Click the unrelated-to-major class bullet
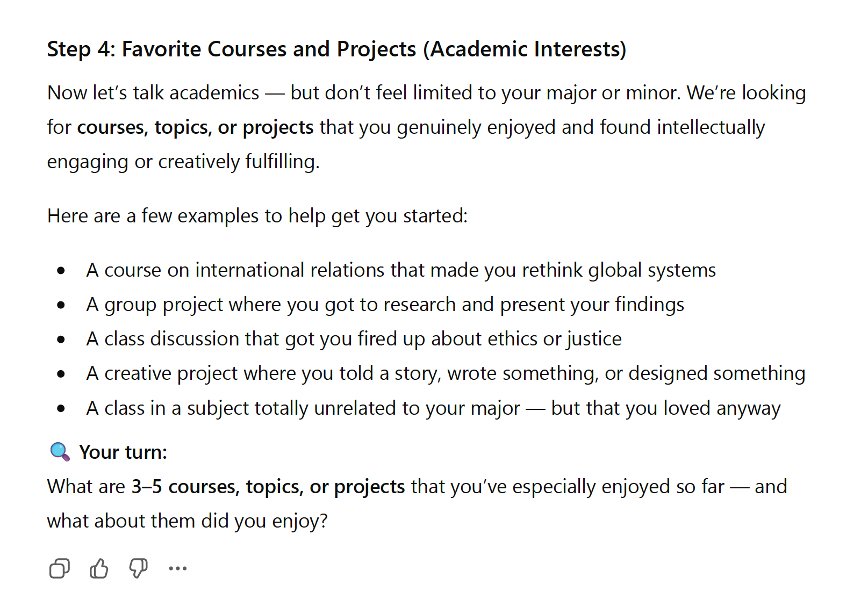Viewport: 868px width, 599px height. tap(433, 408)
